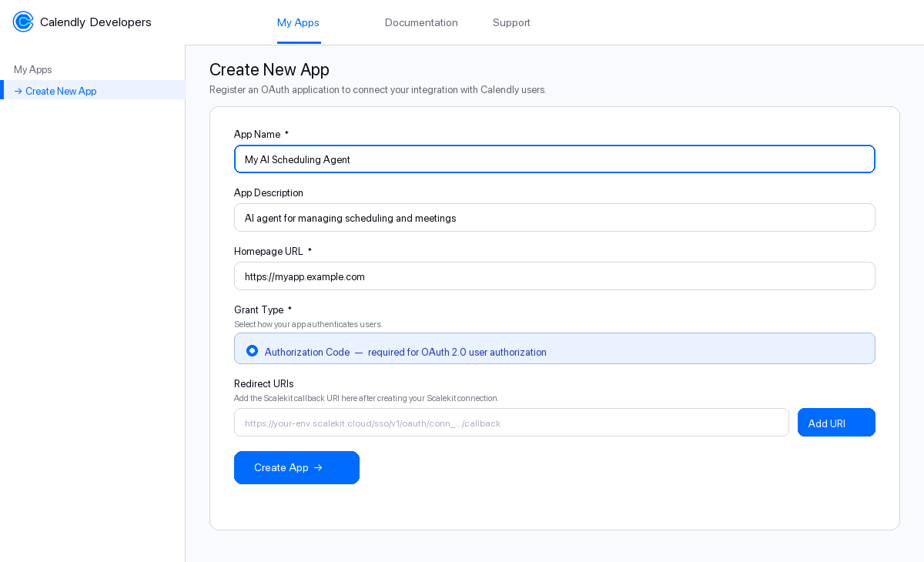Click the arrow icon inside Create App button
Screen dimensions: 924x562
tap(318, 467)
